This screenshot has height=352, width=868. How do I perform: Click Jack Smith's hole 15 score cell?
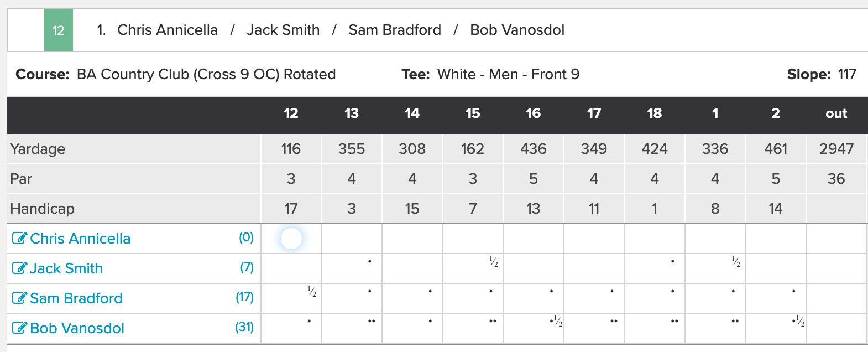[x=473, y=268]
